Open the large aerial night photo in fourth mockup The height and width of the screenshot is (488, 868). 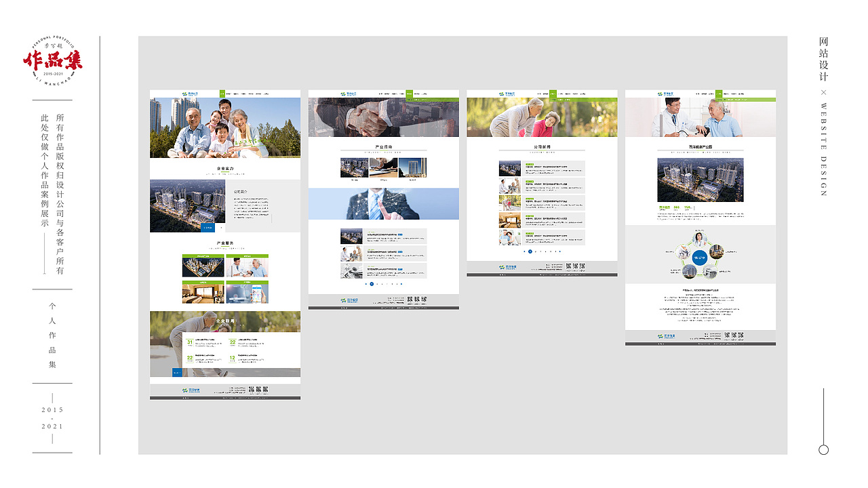[x=701, y=180]
